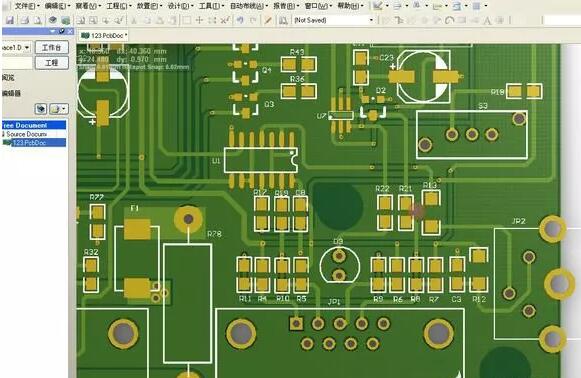Click the green PCB view icon

click(66, 20)
